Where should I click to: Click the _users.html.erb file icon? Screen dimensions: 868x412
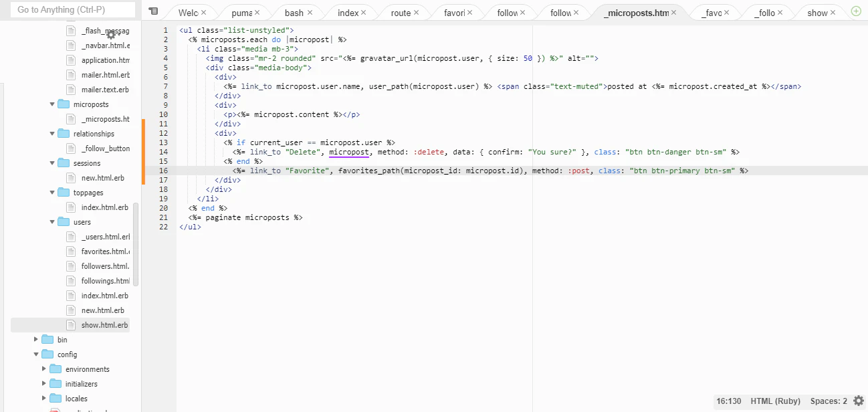[70, 236]
